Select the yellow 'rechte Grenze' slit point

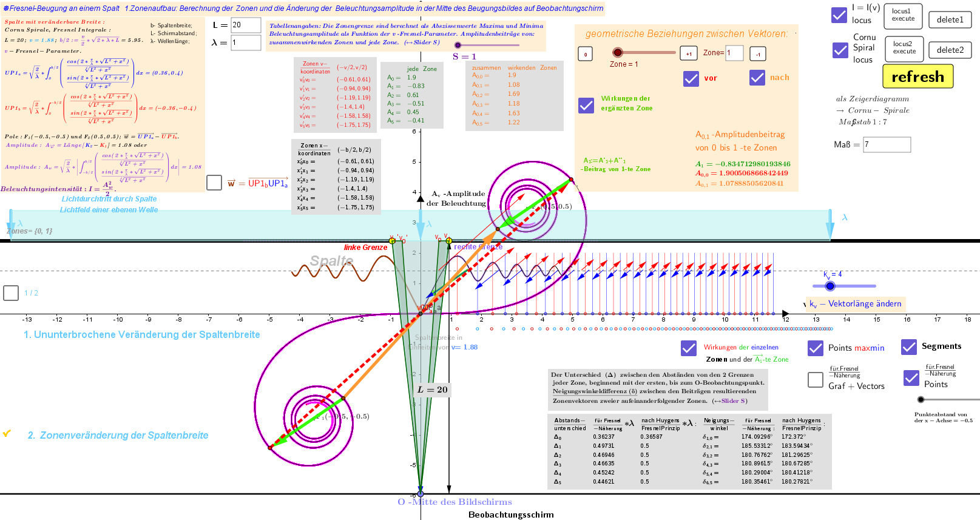(x=449, y=241)
